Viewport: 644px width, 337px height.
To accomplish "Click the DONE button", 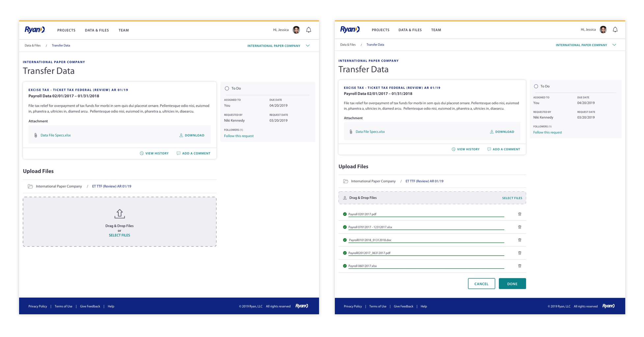I will pyautogui.click(x=512, y=284).
